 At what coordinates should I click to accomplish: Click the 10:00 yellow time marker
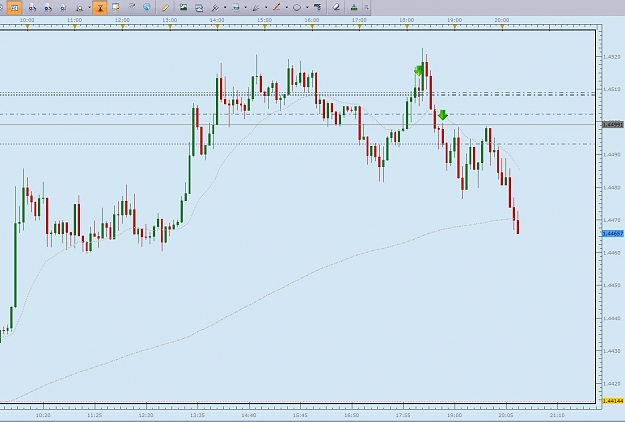pos(27,27)
